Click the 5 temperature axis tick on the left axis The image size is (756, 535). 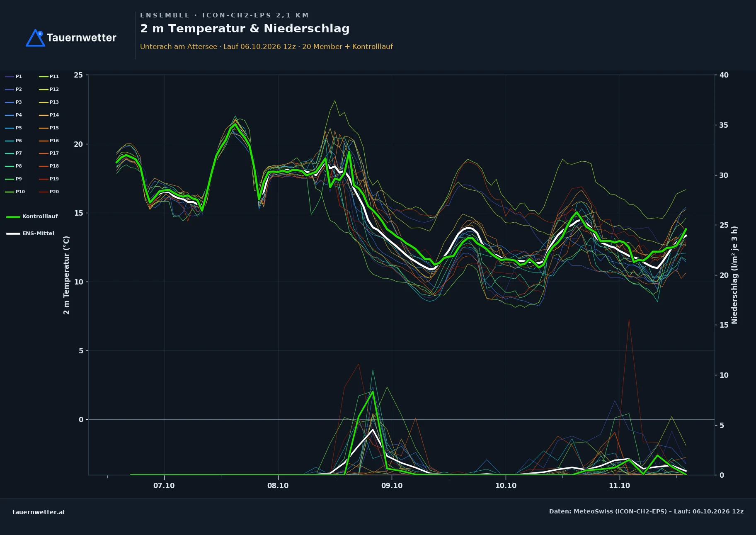point(81,351)
